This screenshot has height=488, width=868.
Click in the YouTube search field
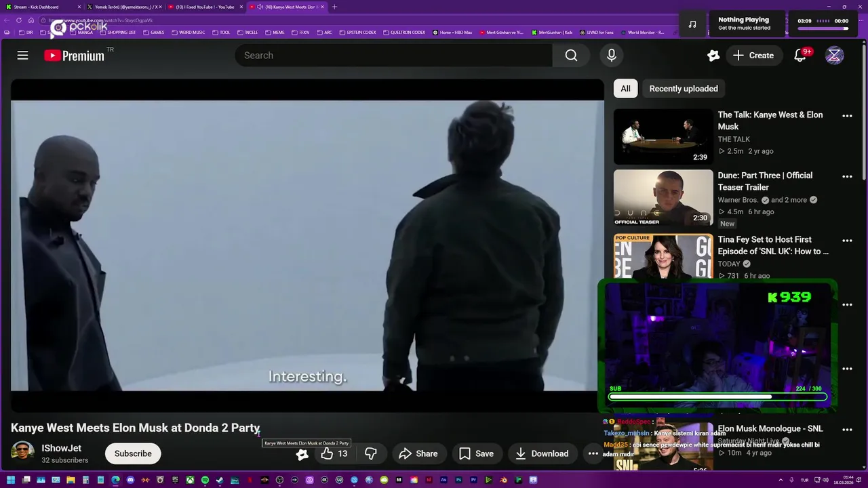pos(393,56)
